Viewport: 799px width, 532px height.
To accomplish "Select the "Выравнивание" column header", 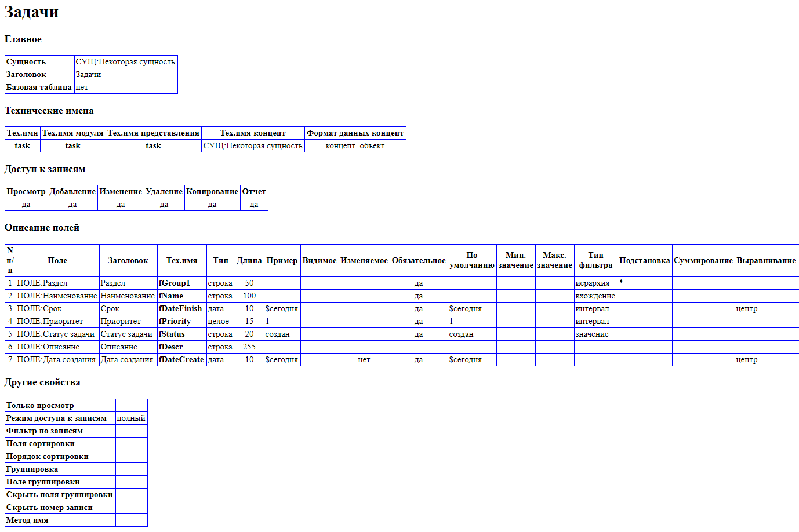I will click(x=766, y=260).
